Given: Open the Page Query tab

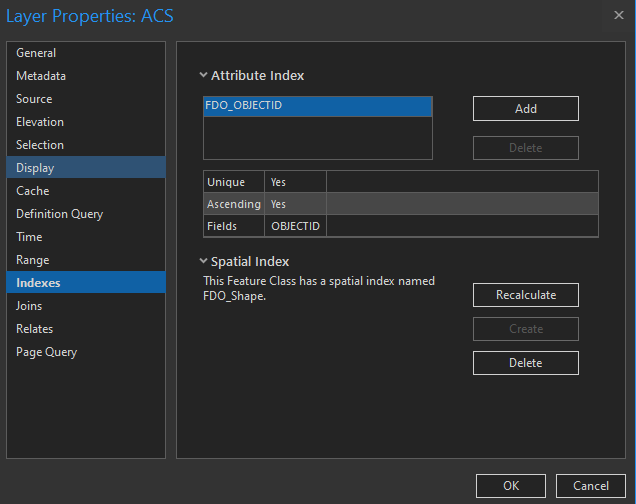Looking at the screenshot, I should click(46, 352).
